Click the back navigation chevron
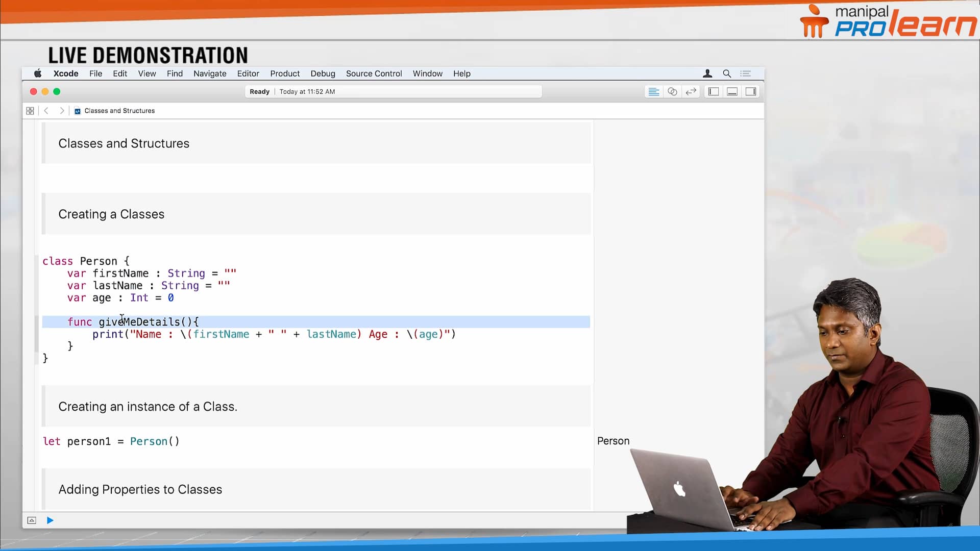 point(46,110)
